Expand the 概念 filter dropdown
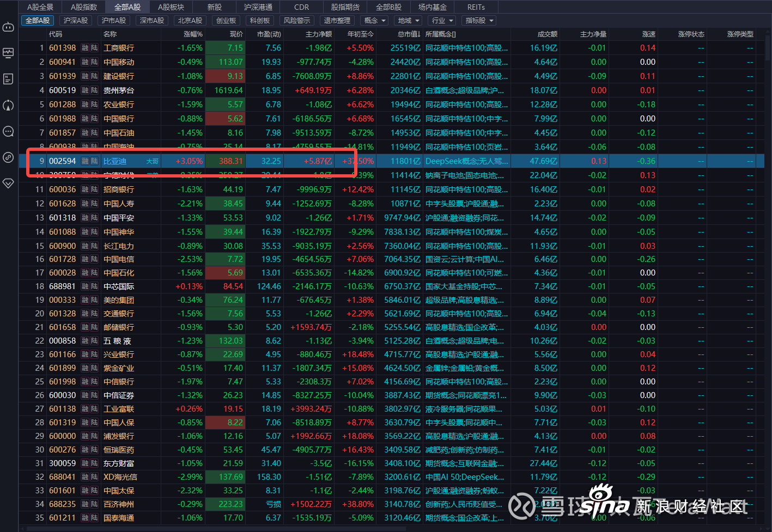This screenshot has height=532, width=772. 375,21
